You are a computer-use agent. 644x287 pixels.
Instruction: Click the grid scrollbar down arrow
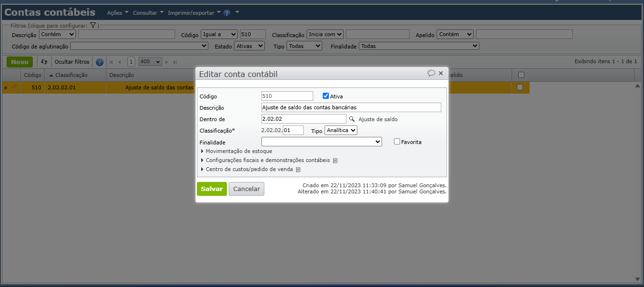coord(638,279)
